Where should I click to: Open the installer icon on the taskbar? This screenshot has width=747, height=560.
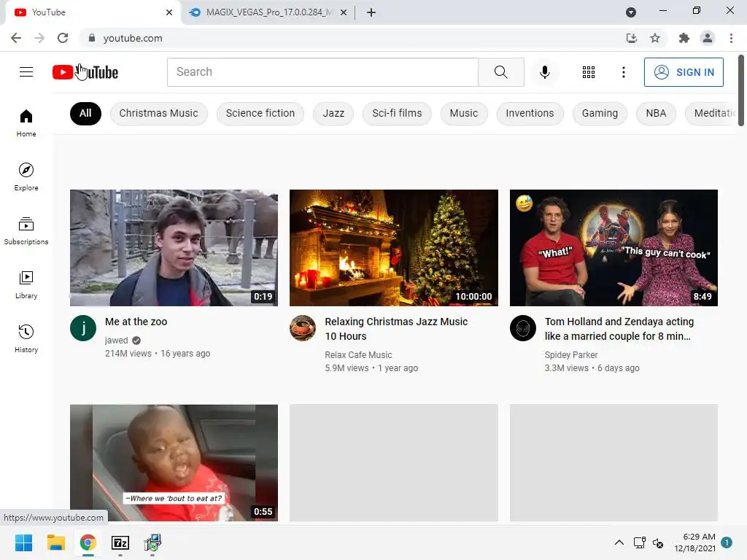[x=152, y=542]
